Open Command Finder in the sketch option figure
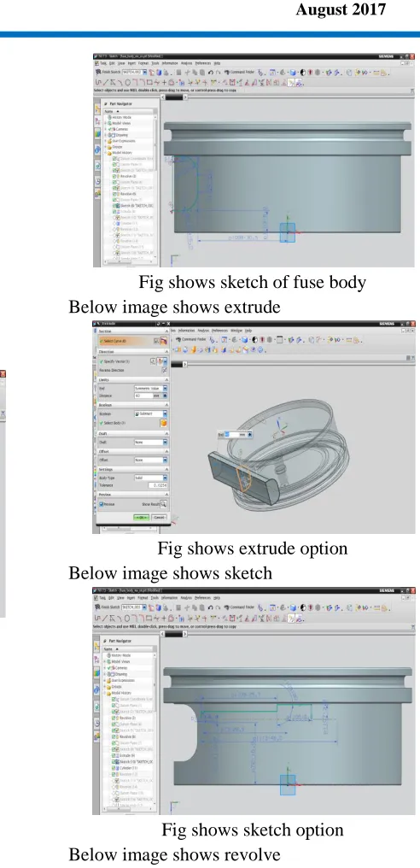This screenshot has width=420, height=868. [x=240, y=607]
